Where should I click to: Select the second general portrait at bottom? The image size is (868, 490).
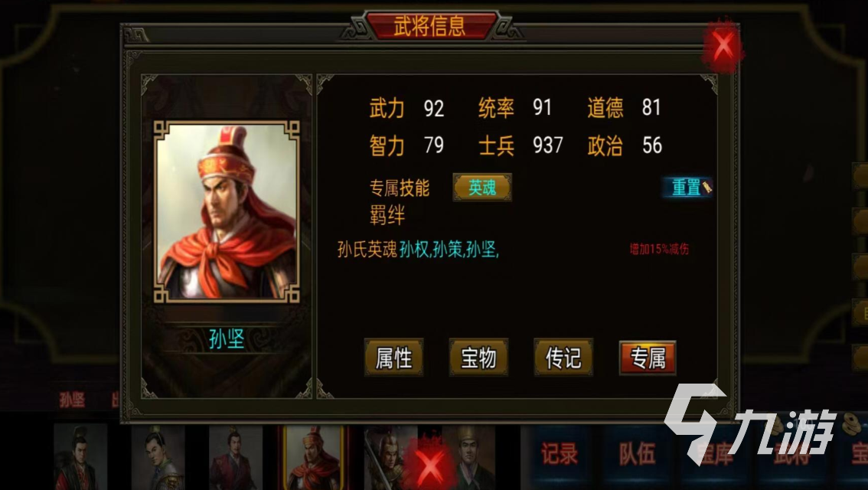coord(158,457)
